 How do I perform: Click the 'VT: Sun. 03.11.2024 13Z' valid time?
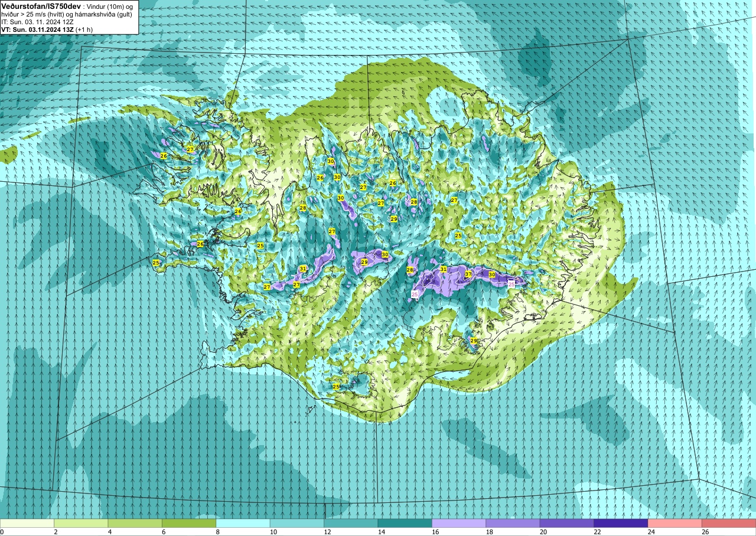click(37, 29)
